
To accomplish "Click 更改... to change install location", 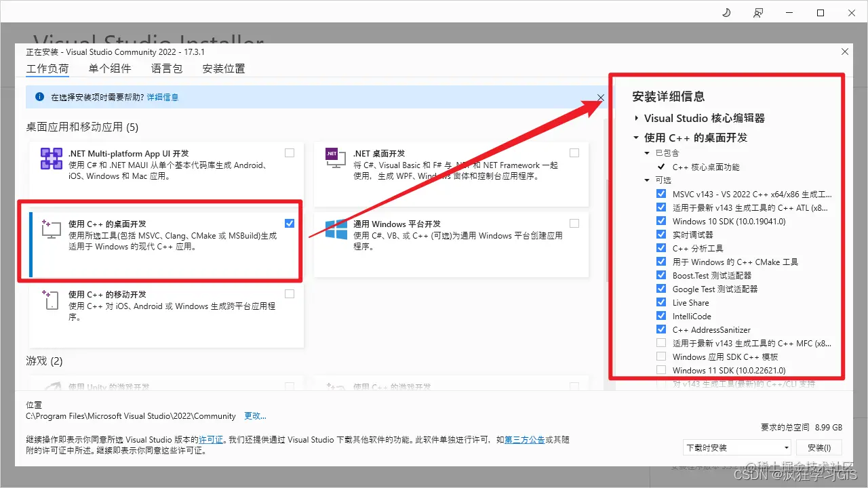I will click(256, 416).
